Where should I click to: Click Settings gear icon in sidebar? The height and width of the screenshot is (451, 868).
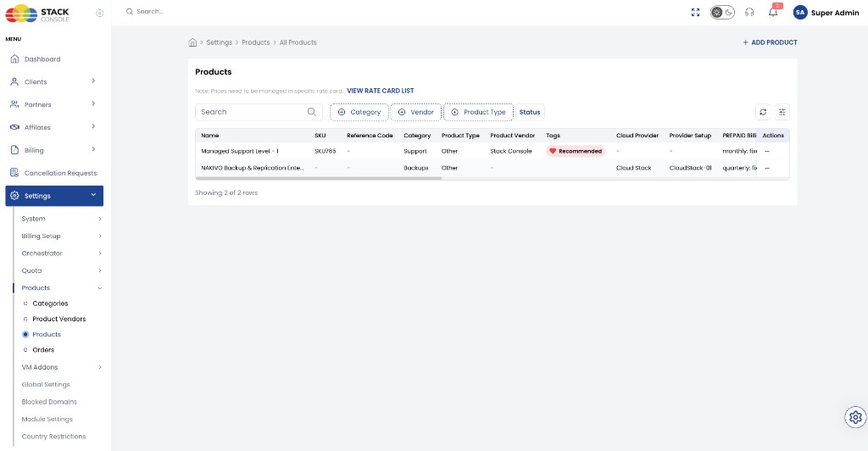coord(15,196)
